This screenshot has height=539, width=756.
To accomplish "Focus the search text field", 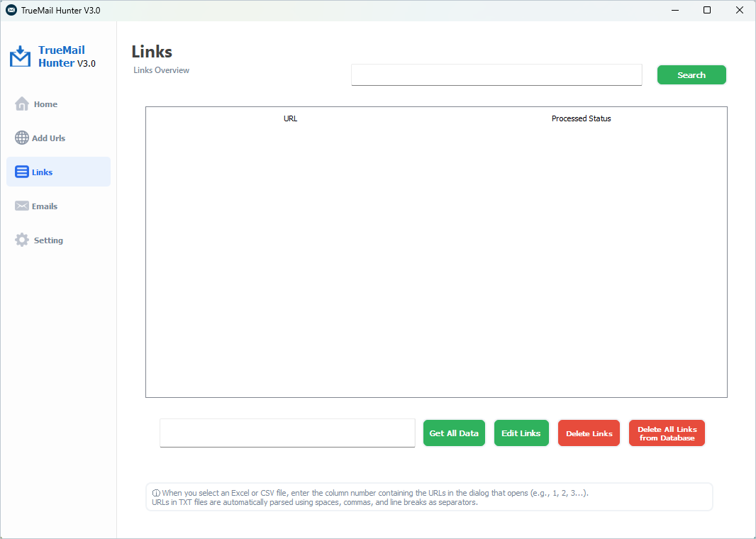I will (x=496, y=74).
